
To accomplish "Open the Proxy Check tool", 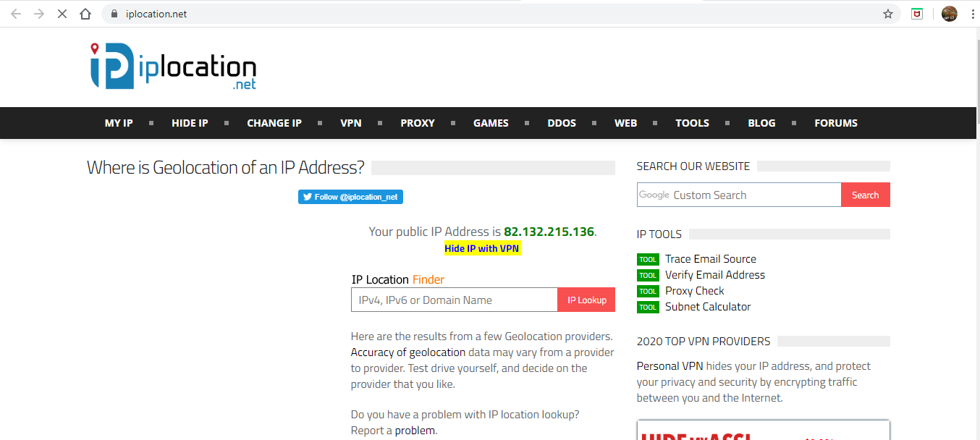I will pos(695,291).
